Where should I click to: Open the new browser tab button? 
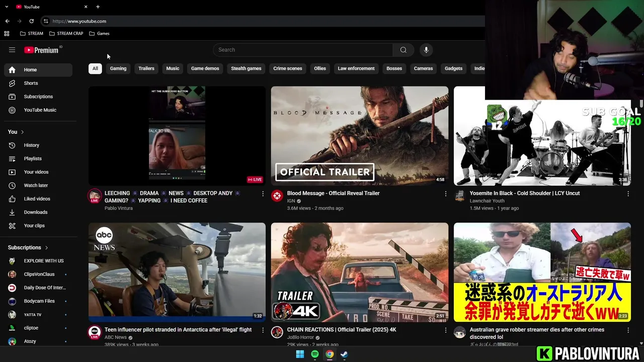coord(98,7)
